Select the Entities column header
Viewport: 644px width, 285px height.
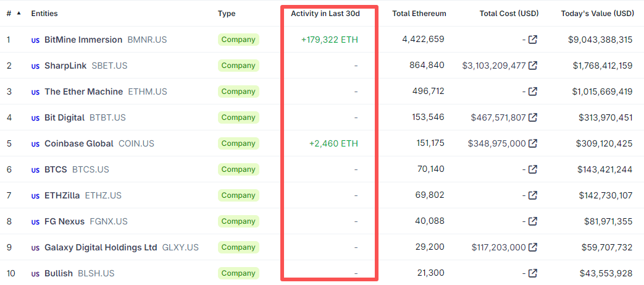pos(45,14)
